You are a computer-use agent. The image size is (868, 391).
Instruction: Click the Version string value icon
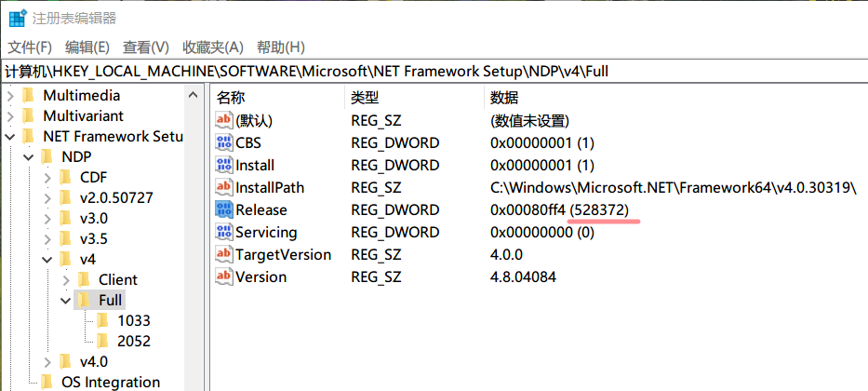click(223, 277)
